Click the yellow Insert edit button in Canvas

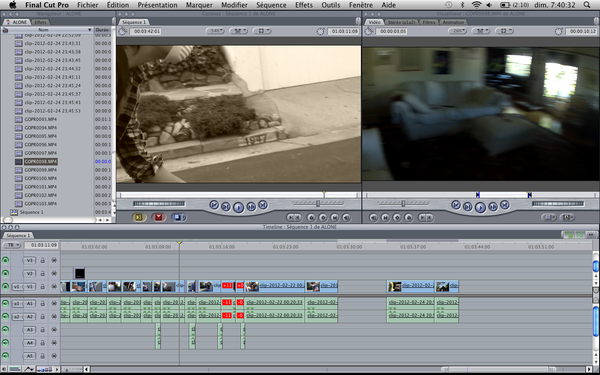[139, 217]
